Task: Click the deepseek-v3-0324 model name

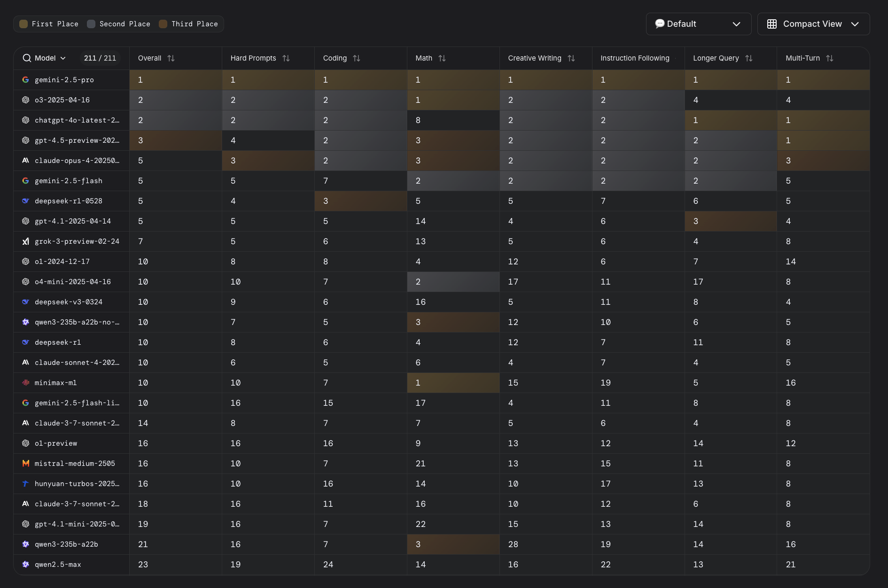Action: tap(69, 302)
